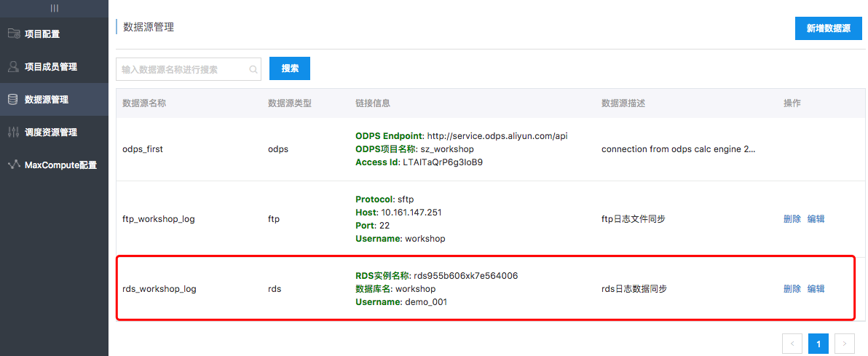
Task: Open MaxCompute配置 menu item
Action: [x=54, y=165]
